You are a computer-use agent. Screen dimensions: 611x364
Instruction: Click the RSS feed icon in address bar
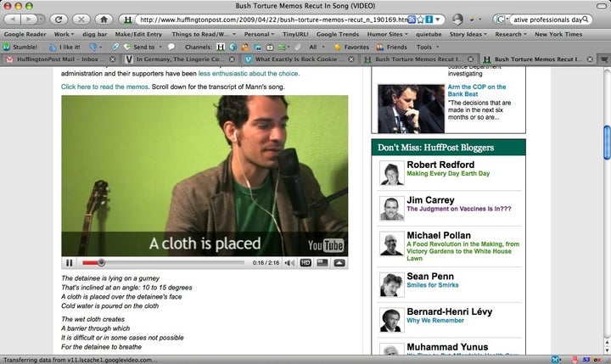pyautogui.click(x=412, y=20)
